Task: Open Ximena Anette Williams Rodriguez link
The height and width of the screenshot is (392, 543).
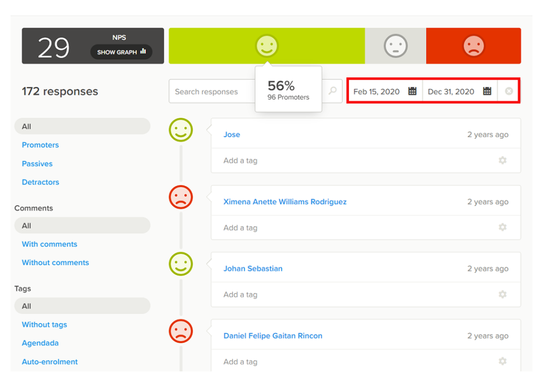Action: click(285, 202)
